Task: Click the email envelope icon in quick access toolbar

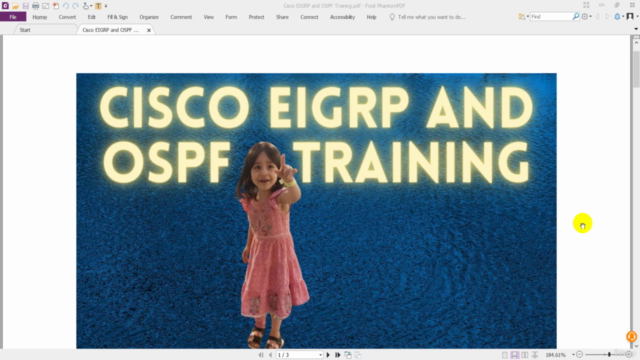Action: (x=46, y=6)
